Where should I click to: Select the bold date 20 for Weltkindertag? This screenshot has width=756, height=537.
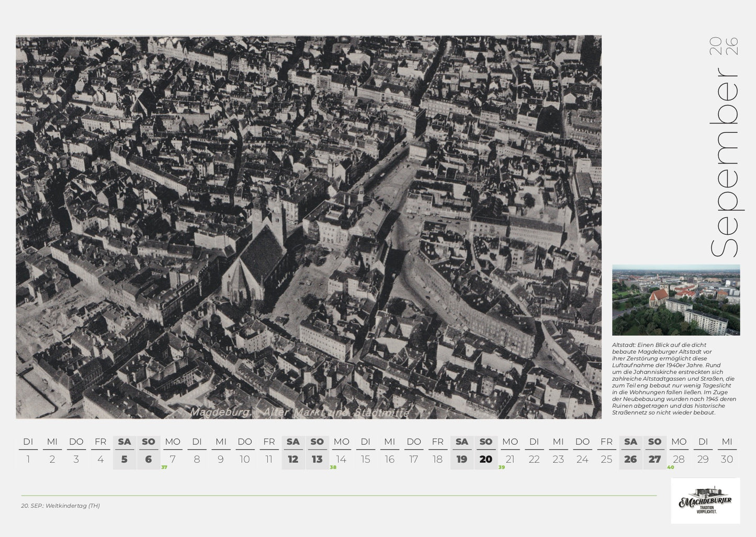[486, 460]
